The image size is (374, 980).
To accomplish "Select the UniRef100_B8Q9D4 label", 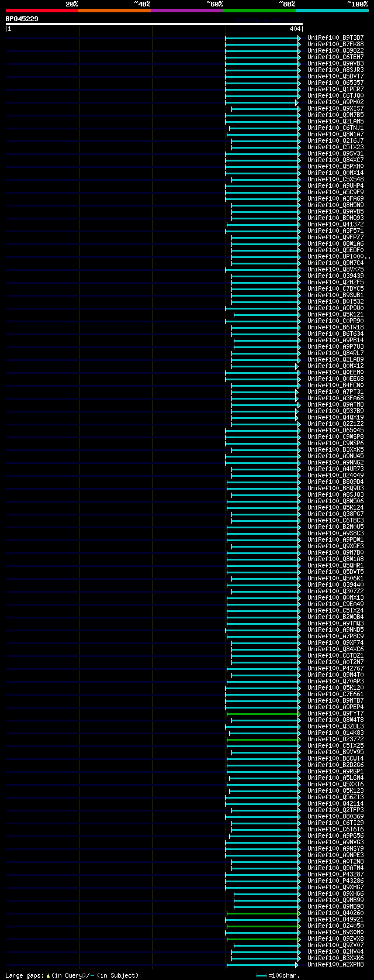I will (x=335, y=482).
